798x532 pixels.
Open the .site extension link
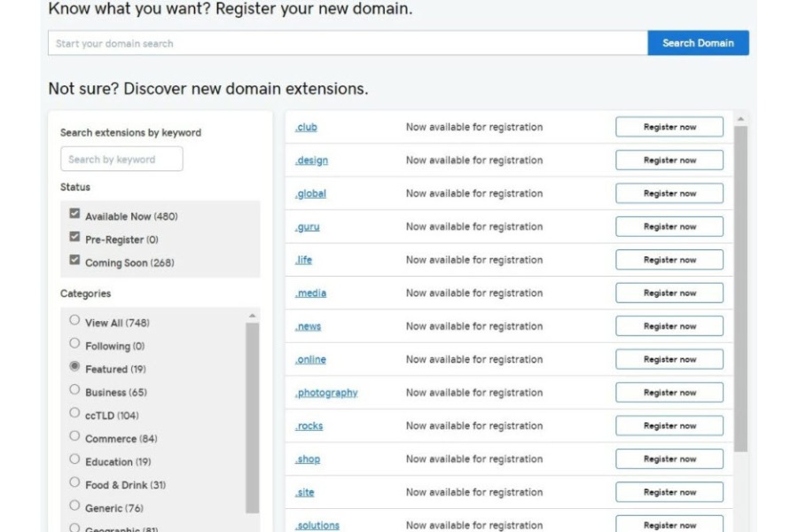coord(304,492)
